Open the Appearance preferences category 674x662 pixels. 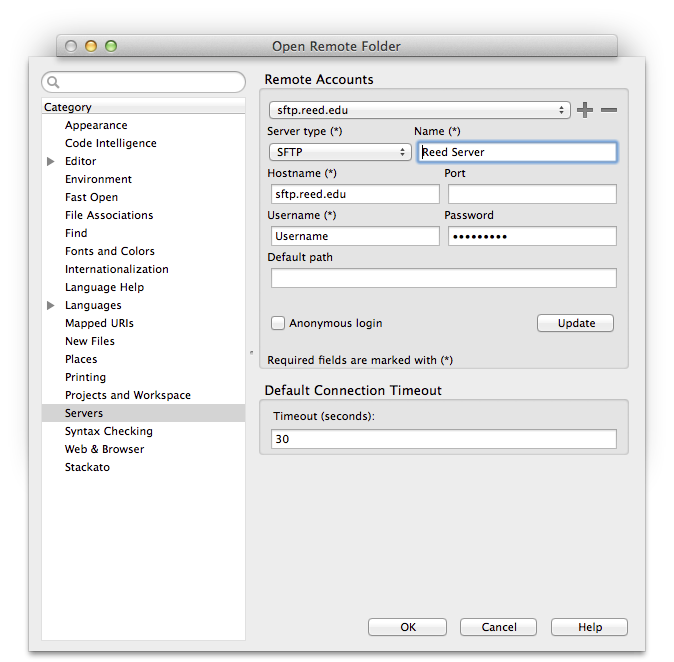pyautogui.click(x=96, y=125)
